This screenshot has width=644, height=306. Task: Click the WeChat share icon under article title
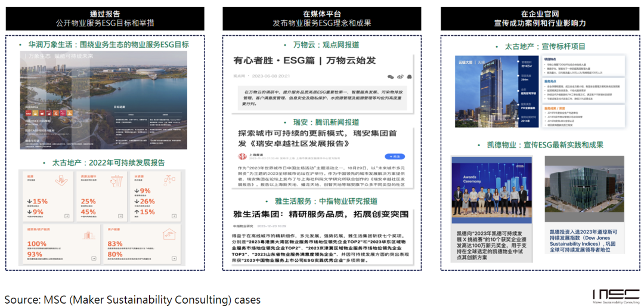pos(391,76)
